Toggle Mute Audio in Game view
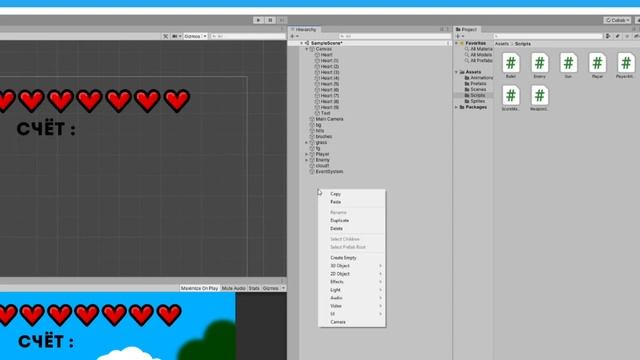The image size is (640, 360). 234,288
